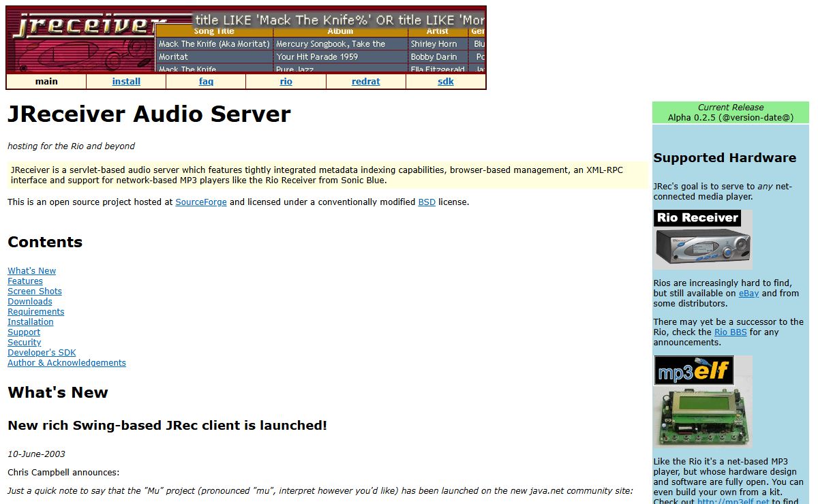This screenshot has width=818, height=504.
Task: Click the Rio Receiver device image
Action: 703,240
